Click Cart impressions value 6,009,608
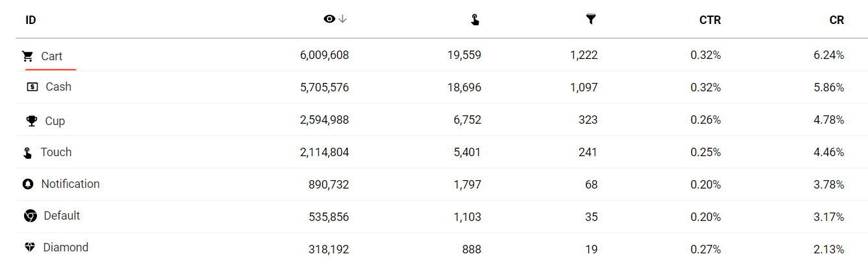 click(324, 56)
